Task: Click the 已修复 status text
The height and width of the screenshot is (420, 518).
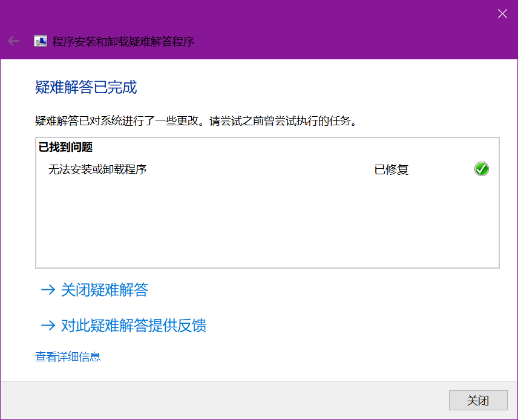Action: click(x=392, y=169)
